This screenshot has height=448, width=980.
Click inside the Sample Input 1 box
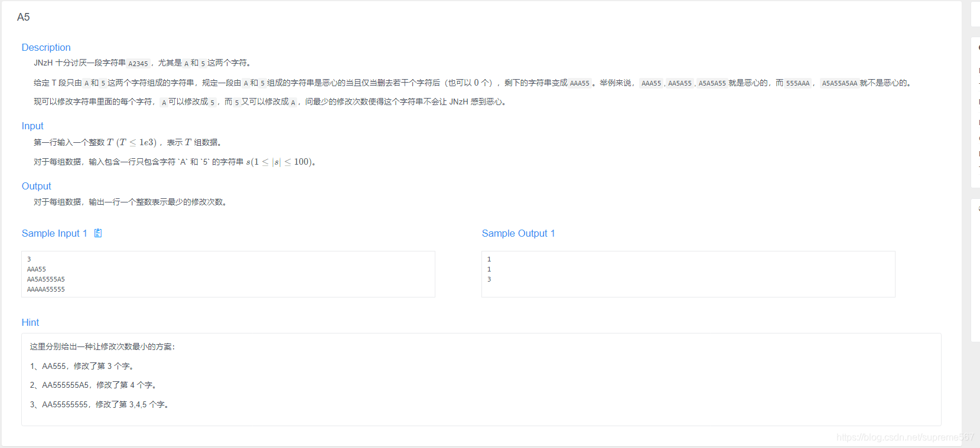[228, 274]
